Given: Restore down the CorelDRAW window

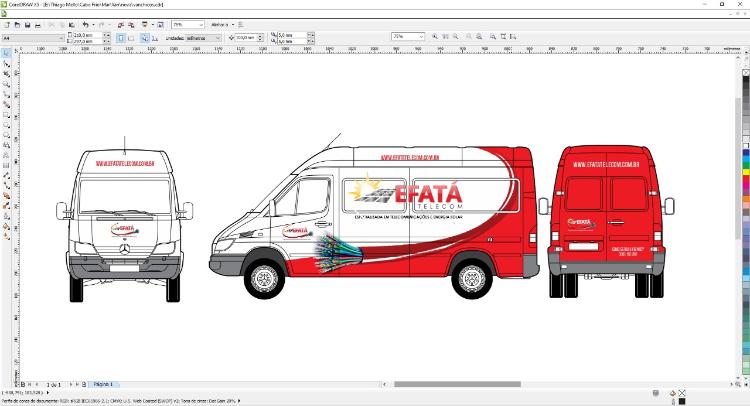Looking at the screenshot, I should coord(722,4).
